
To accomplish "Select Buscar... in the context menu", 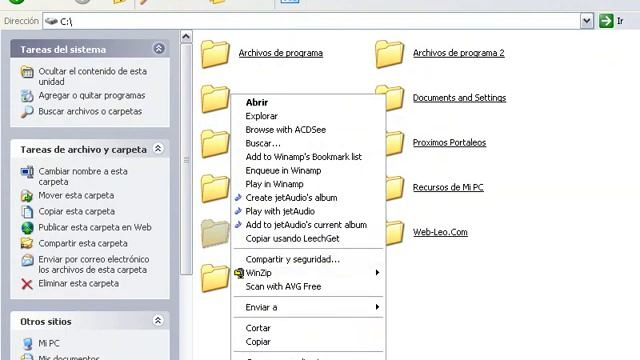I will (x=309, y=144).
